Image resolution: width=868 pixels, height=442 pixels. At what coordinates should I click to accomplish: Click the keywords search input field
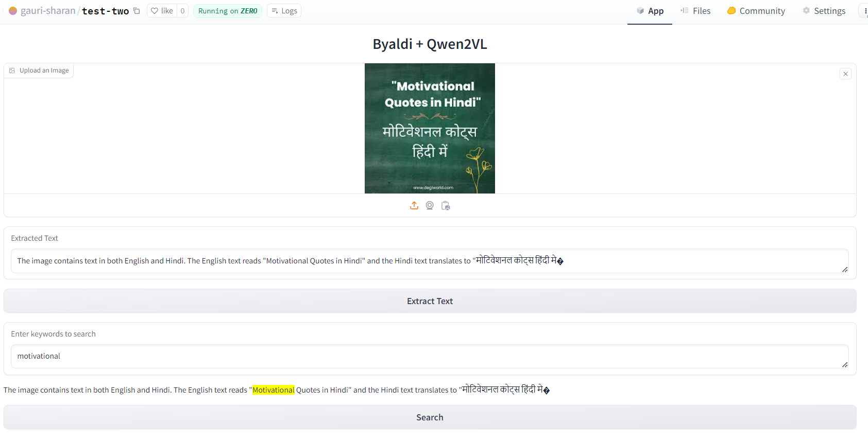429,356
